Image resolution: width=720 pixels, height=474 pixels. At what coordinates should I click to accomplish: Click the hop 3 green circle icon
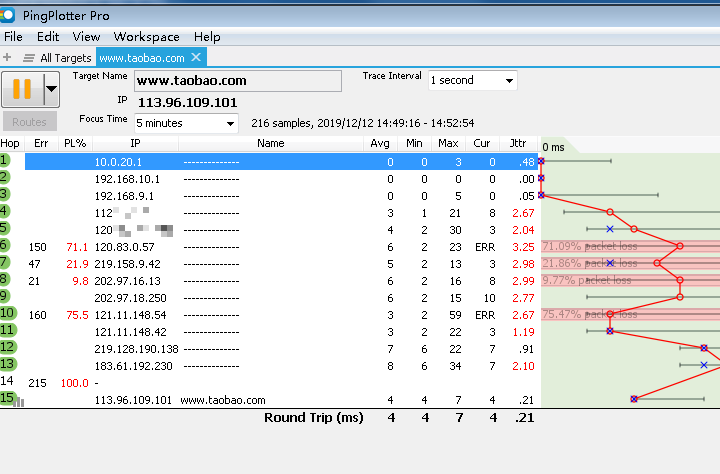5,194
